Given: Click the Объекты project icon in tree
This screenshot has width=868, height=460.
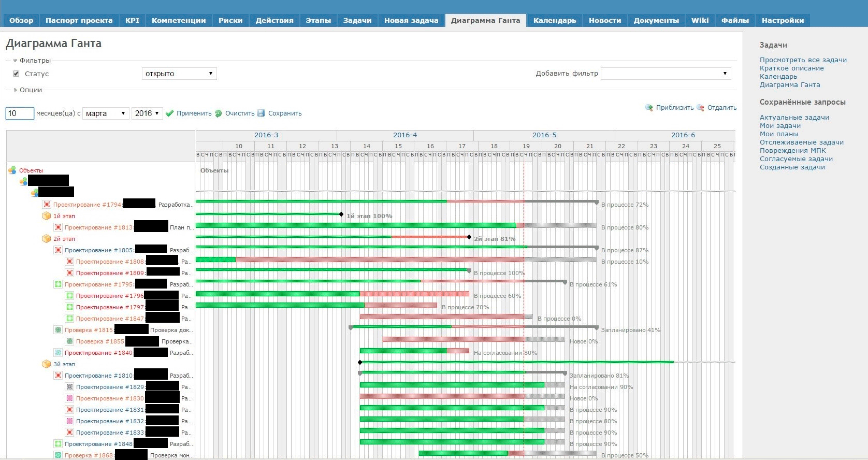Looking at the screenshot, I should coord(12,170).
